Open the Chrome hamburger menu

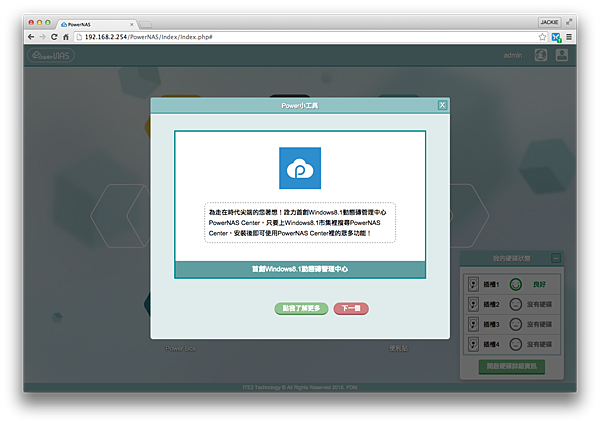tap(569, 37)
